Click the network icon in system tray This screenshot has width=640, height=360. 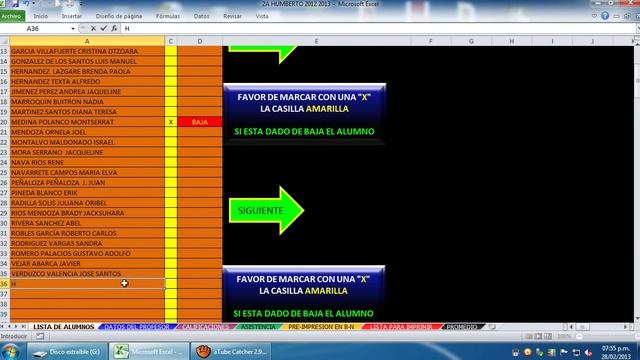coord(576,352)
